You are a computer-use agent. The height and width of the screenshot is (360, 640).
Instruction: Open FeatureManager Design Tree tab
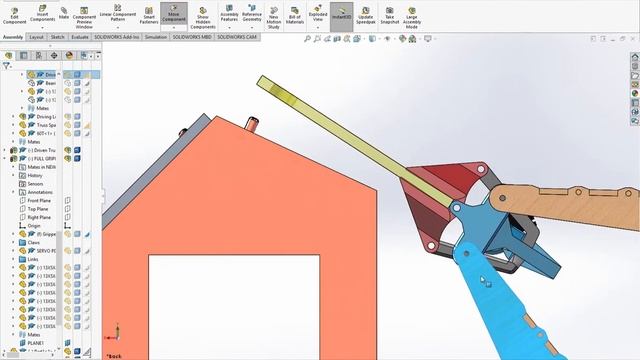tap(8, 55)
